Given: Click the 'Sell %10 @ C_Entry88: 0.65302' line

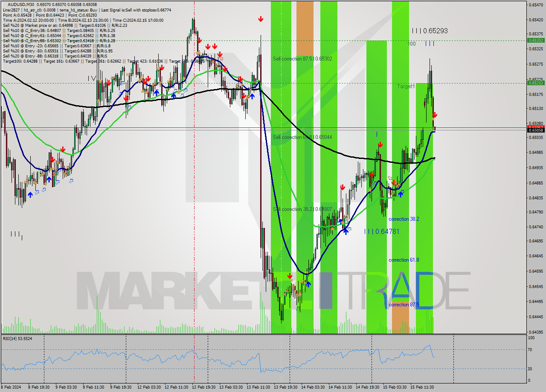Looking at the screenshot, I should pos(58,40).
